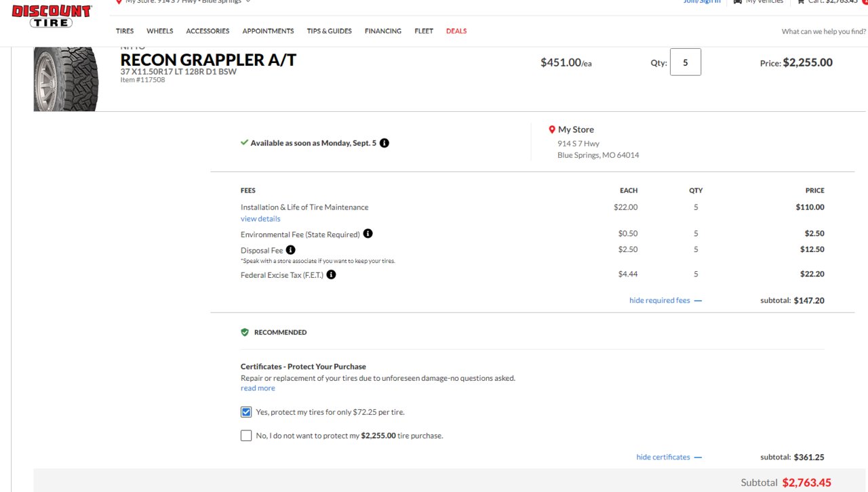Click the $451.00/ea unit price
This screenshot has width=868, height=492.
click(566, 62)
